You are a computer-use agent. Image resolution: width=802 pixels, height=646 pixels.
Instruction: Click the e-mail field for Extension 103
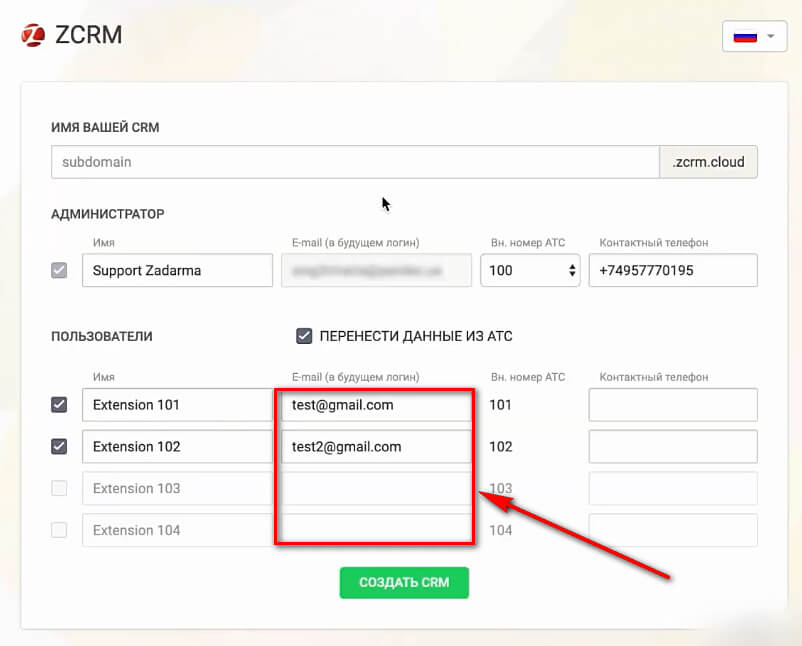pos(376,488)
